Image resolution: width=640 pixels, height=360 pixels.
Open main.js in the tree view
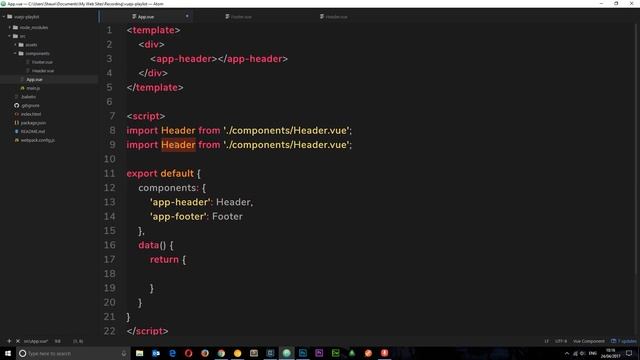pyautogui.click(x=33, y=88)
